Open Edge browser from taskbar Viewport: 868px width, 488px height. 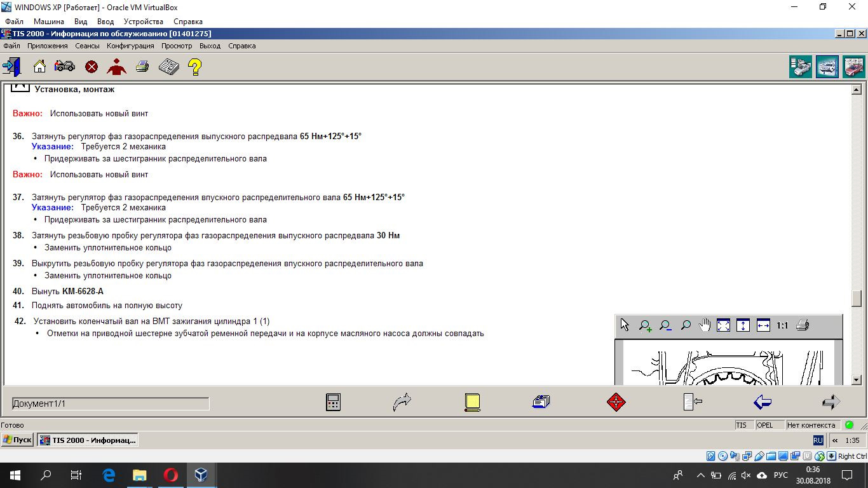pyautogui.click(x=109, y=475)
